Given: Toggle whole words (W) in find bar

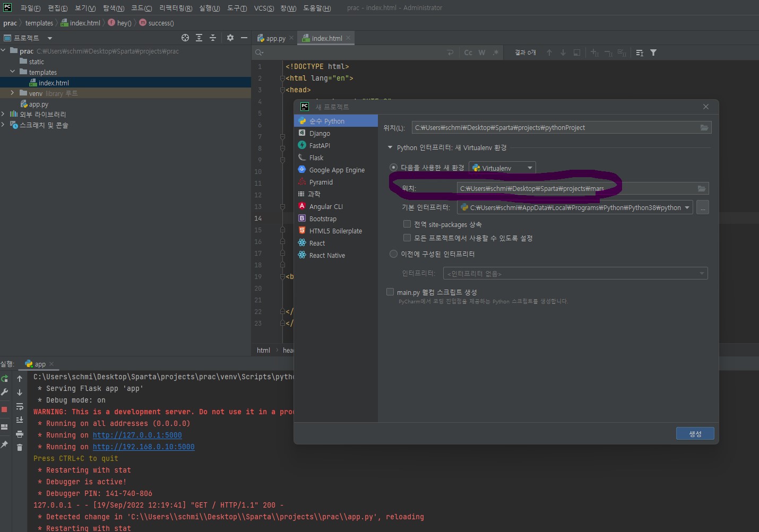Looking at the screenshot, I should (x=482, y=53).
